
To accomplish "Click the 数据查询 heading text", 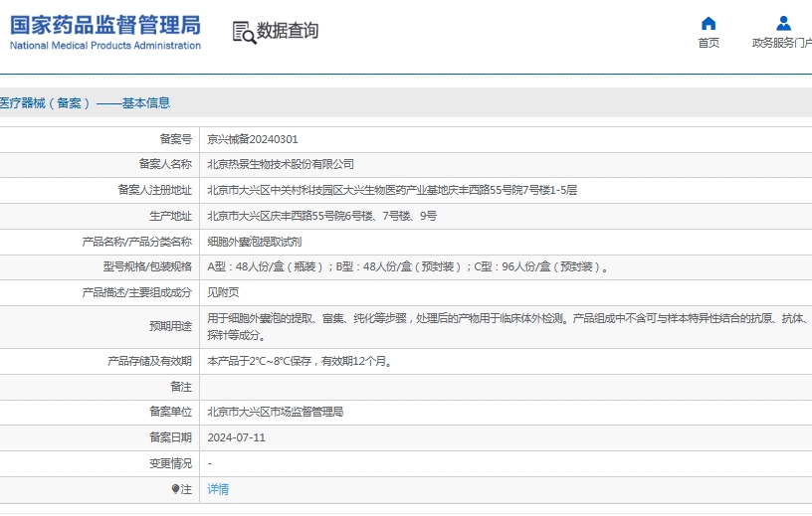I will (288, 31).
